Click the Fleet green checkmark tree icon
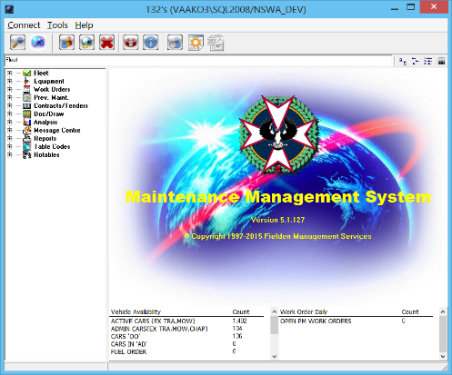The image size is (452, 375). tap(27, 73)
